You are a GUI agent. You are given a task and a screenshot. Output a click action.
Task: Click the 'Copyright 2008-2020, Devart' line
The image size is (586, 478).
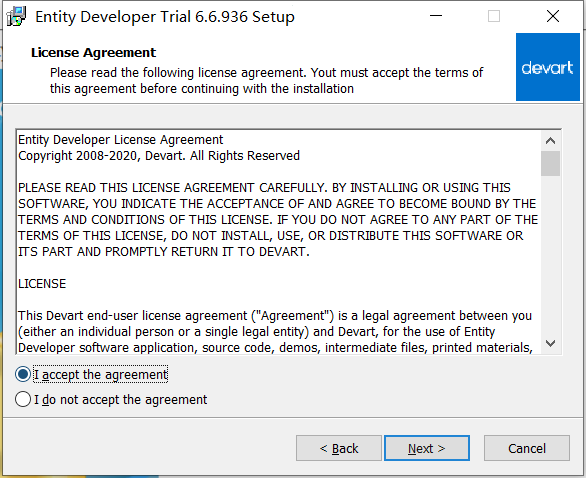[x=159, y=156]
